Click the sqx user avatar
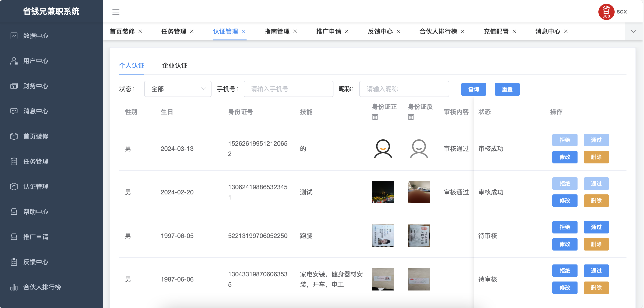Viewport: 644px width, 308px height. click(x=606, y=12)
